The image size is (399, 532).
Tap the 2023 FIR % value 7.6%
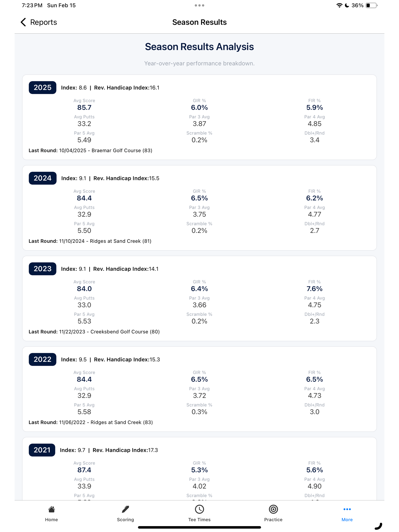[314, 289]
